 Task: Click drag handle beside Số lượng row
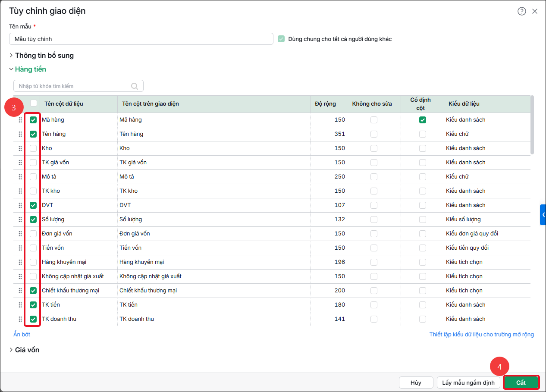20,220
